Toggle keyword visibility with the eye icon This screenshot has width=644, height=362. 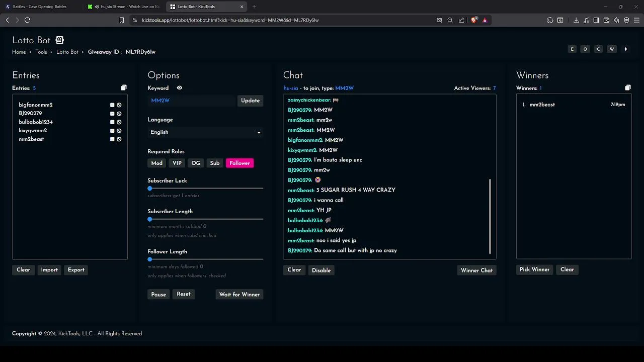179,88
